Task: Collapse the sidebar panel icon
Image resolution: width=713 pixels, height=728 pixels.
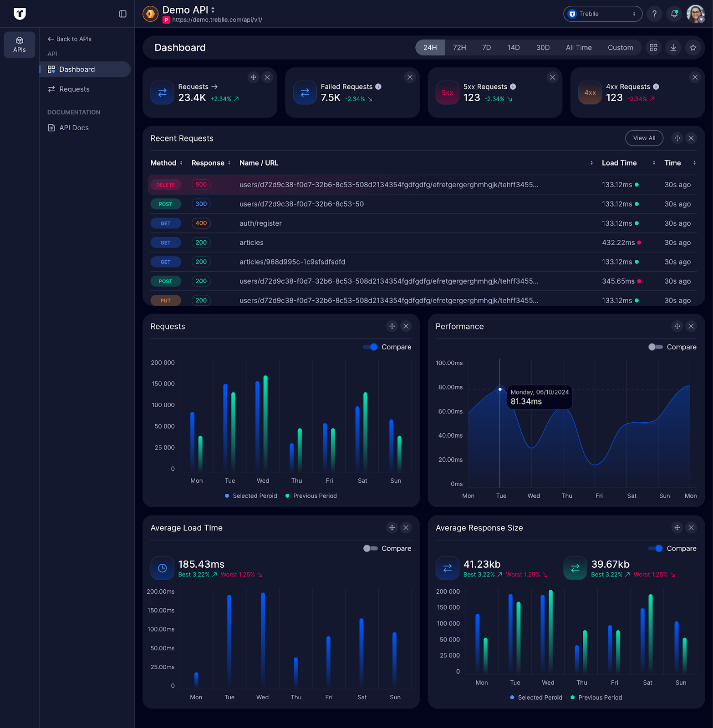Action: pos(122,14)
